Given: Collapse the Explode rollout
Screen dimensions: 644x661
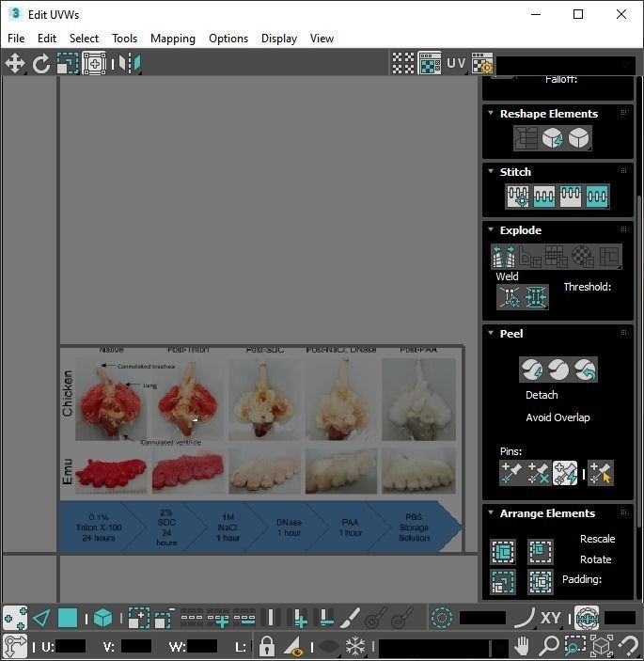Looking at the screenshot, I should tap(491, 229).
